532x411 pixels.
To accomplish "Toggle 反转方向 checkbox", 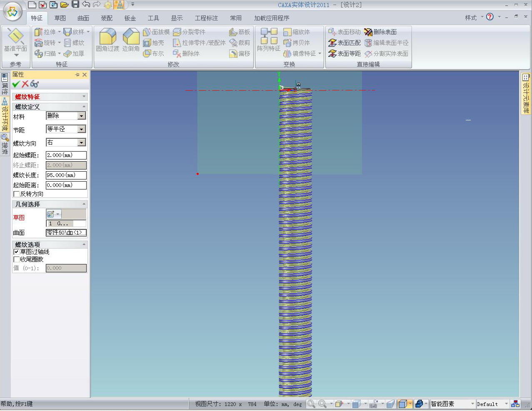I will pyautogui.click(x=17, y=194).
